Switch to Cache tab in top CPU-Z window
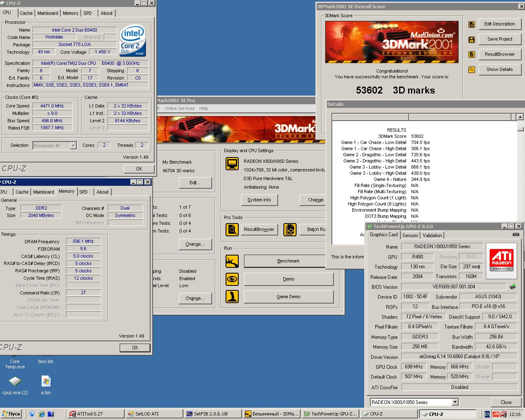This screenshot has height=420, width=525. 26,13
